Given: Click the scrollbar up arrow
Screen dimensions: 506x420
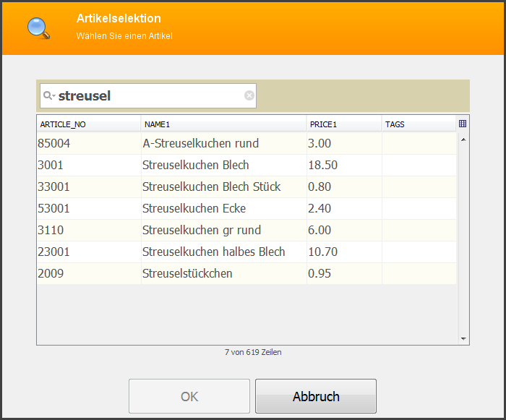Looking at the screenshot, I should 463,140.
